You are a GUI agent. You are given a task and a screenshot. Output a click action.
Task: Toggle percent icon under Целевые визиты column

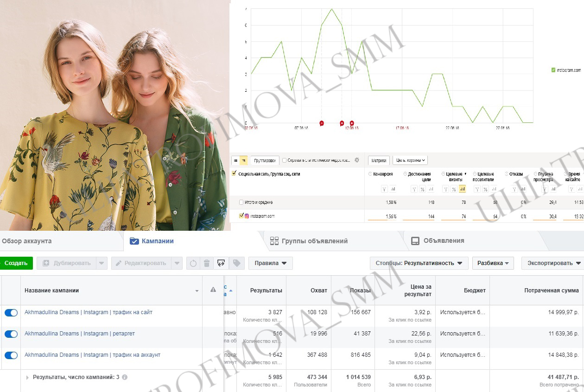point(454,189)
